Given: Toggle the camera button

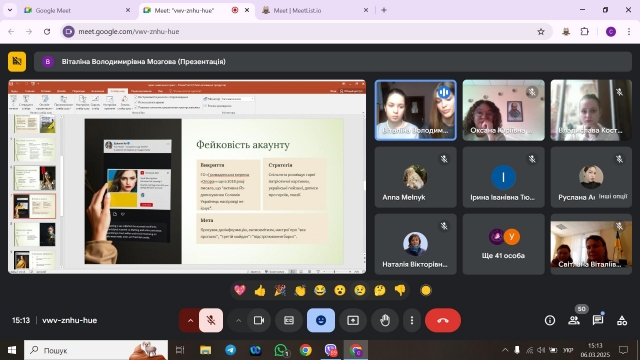Looking at the screenshot, I should 259,320.
